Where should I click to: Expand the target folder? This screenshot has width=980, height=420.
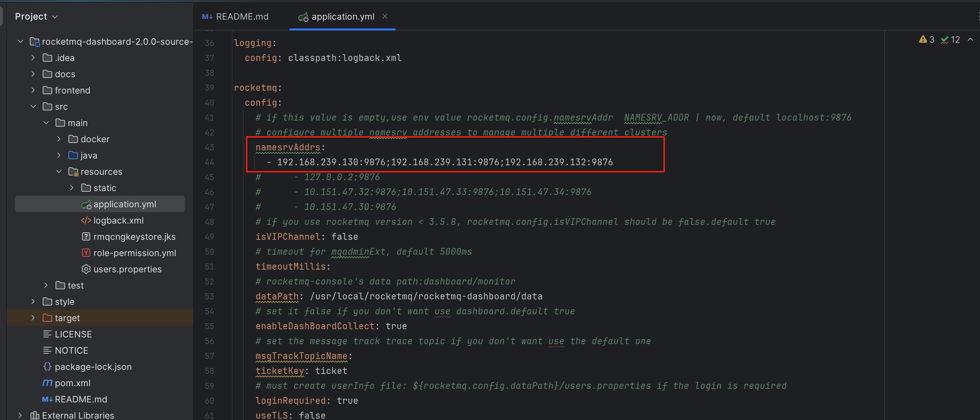coord(33,318)
